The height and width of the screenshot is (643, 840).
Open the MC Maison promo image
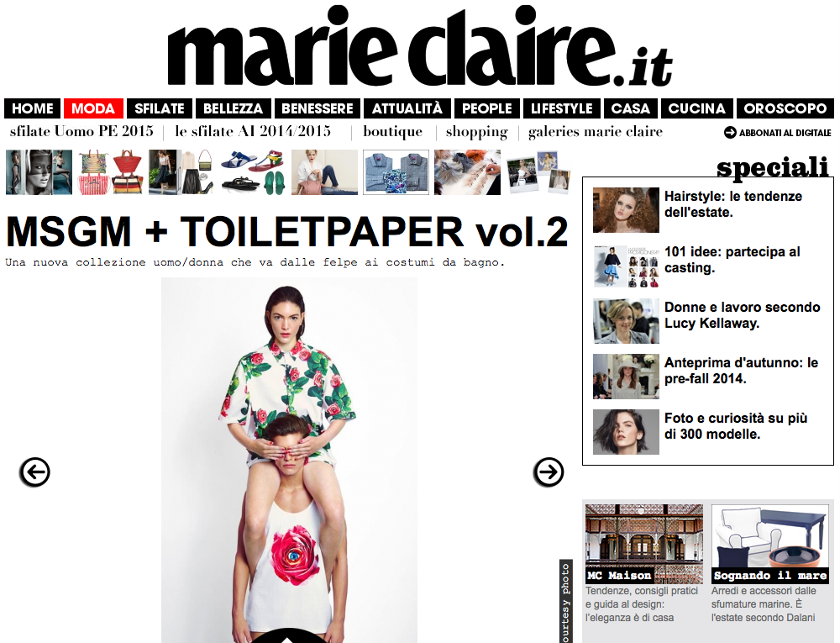644,544
